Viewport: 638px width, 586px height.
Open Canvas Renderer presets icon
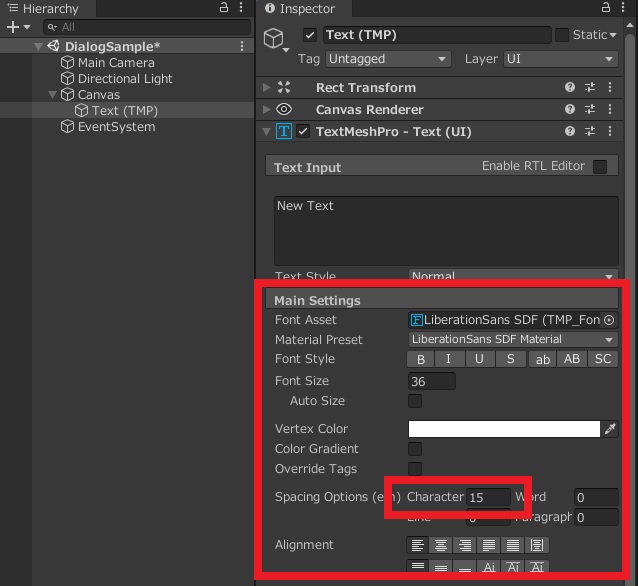point(590,109)
